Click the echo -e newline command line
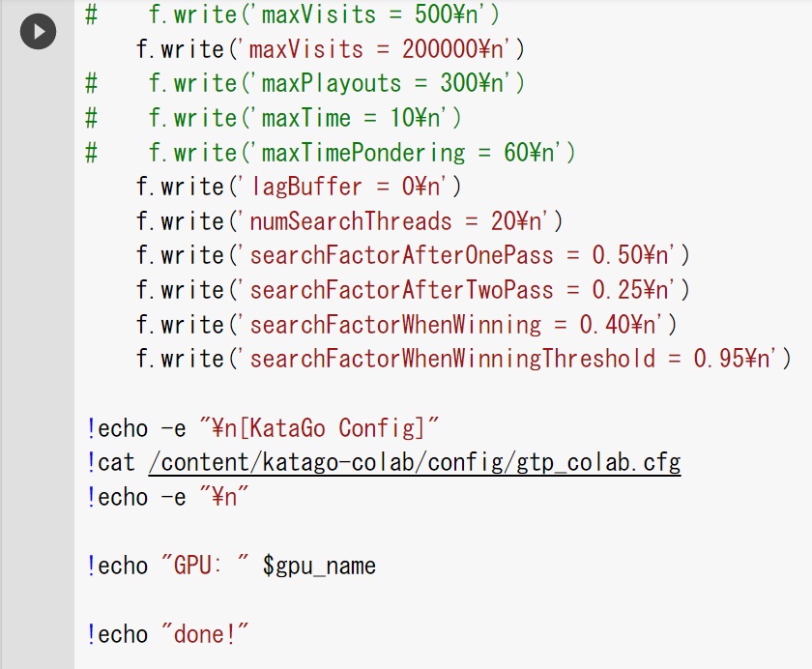Viewport: 812px width, 669px height. coord(168,498)
